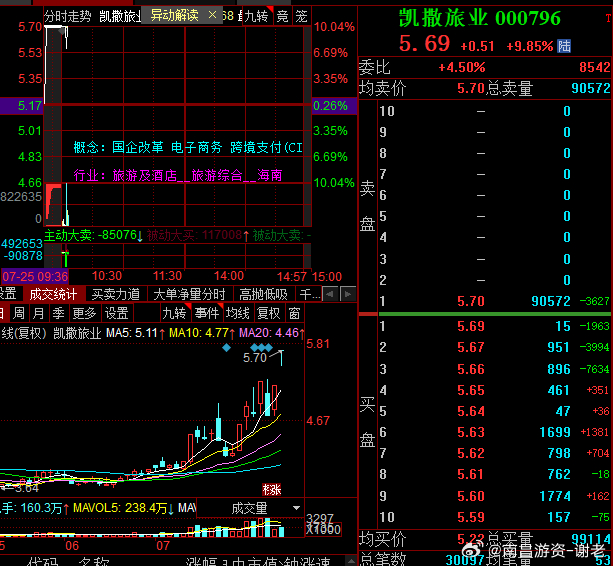The height and width of the screenshot is (566, 613).
Task: Open 复权 adjustment option
Action: coord(269,313)
